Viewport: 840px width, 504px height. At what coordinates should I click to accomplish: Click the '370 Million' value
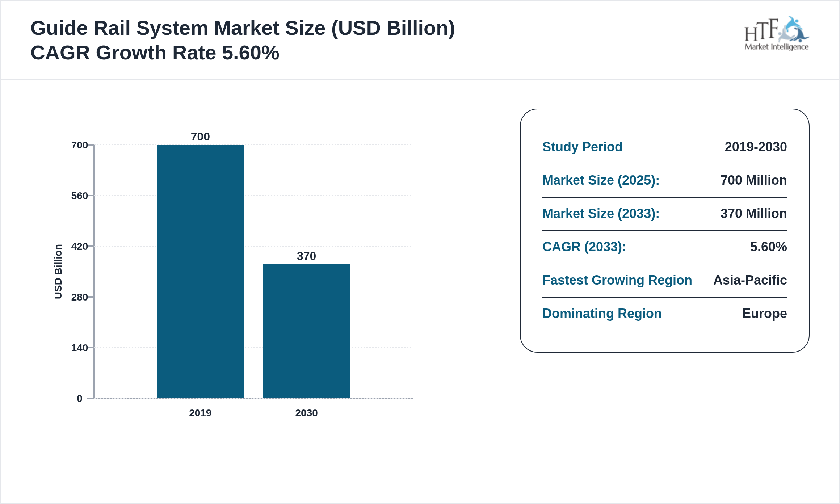click(x=753, y=214)
